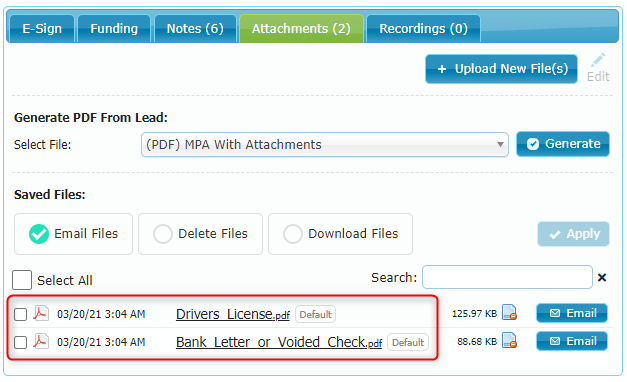Click Upload New File(s) button
627x382 pixels.
click(501, 69)
